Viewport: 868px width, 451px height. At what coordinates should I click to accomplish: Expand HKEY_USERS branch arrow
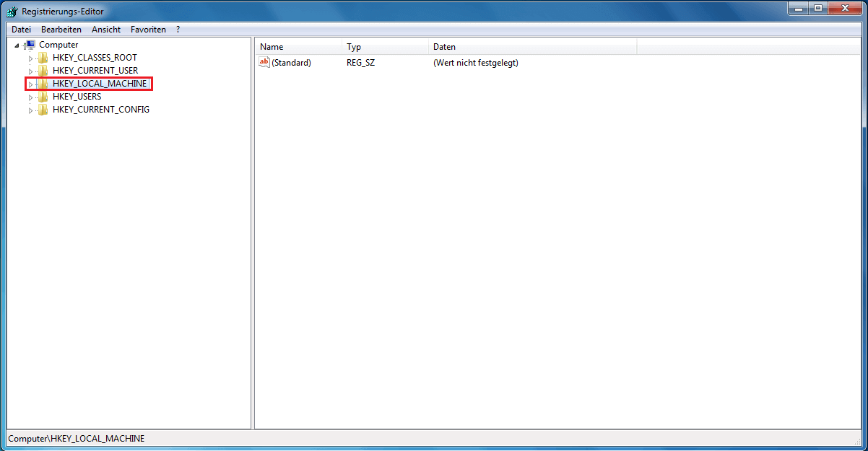(x=30, y=97)
